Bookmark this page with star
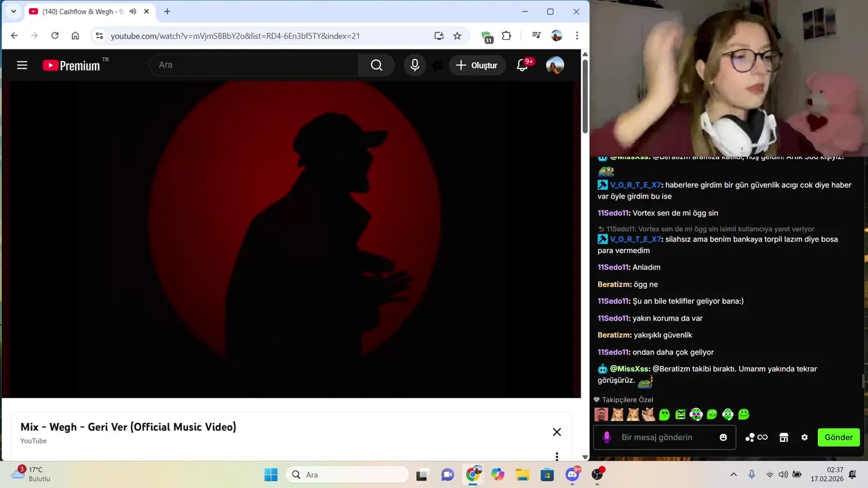Image resolution: width=868 pixels, height=488 pixels. 457,36
